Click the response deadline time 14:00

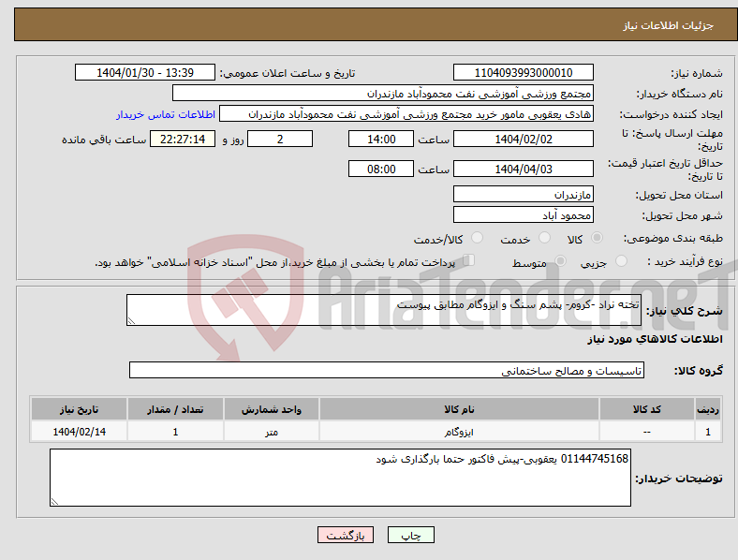click(x=381, y=139)
